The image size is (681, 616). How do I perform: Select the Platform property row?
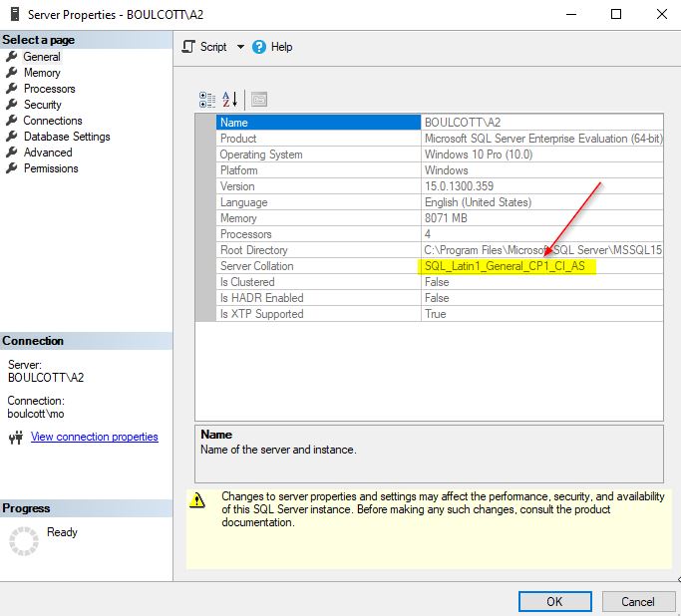tap(439, 170)
